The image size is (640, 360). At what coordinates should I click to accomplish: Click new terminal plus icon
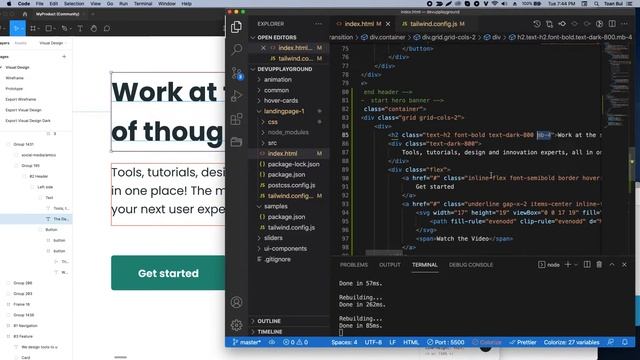click(568, 264)
